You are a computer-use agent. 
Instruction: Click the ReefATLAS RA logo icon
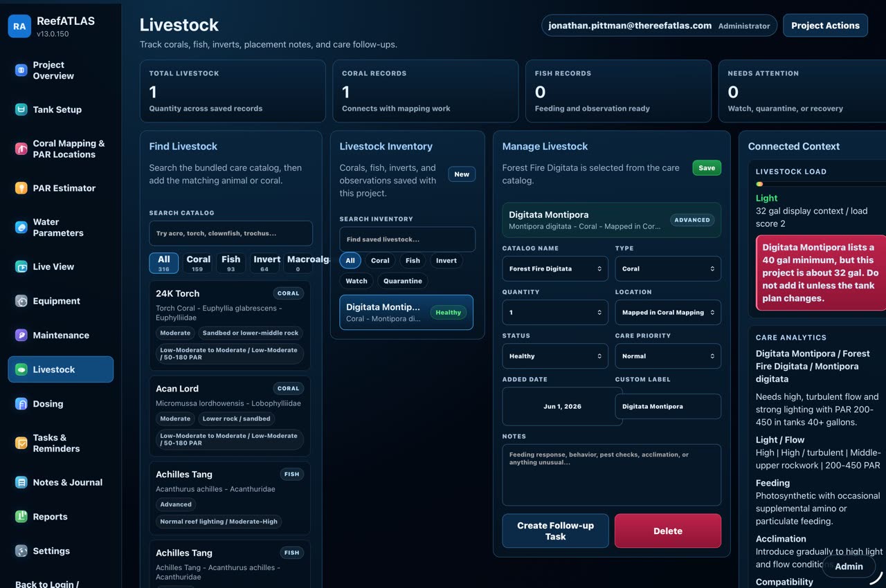[19, 26]
